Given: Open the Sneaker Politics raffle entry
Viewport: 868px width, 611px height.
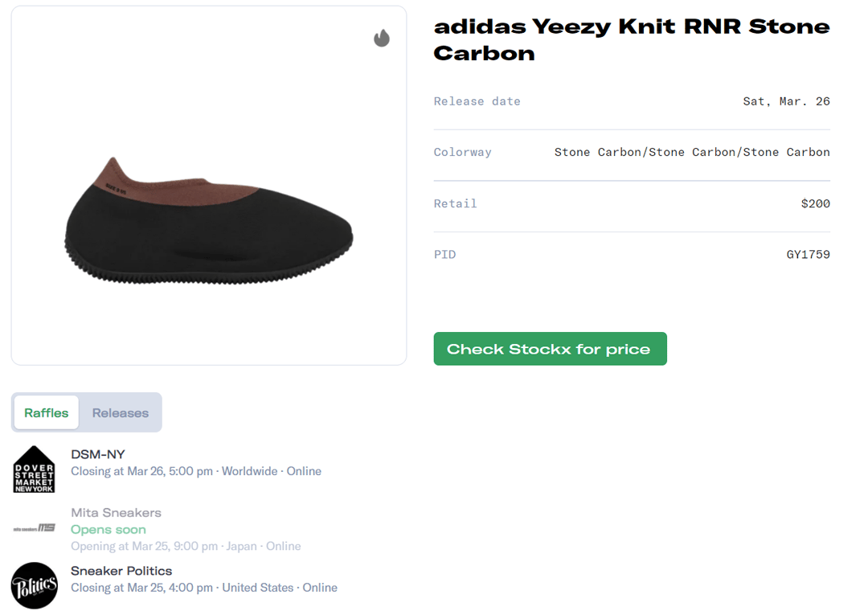Looking at the screenshot, I should 121,571.
